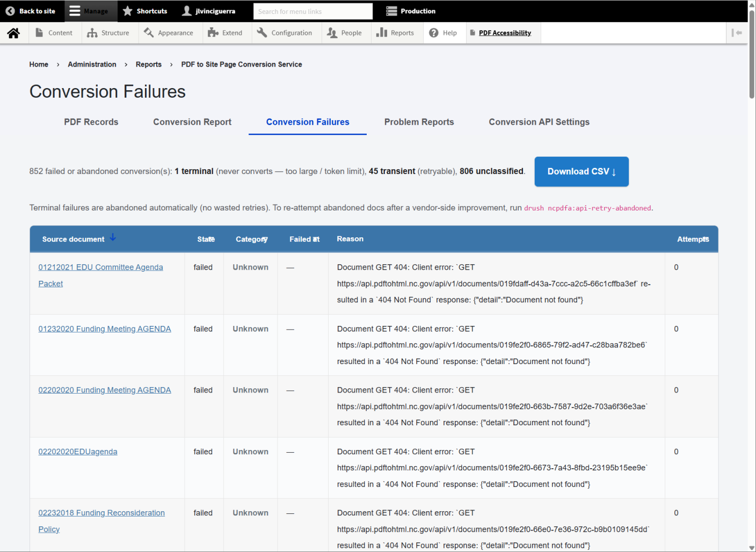Click the Administration breadcrumb link
Image resolution: width=756 pixels, height=552 pixels.
(92, 64)
